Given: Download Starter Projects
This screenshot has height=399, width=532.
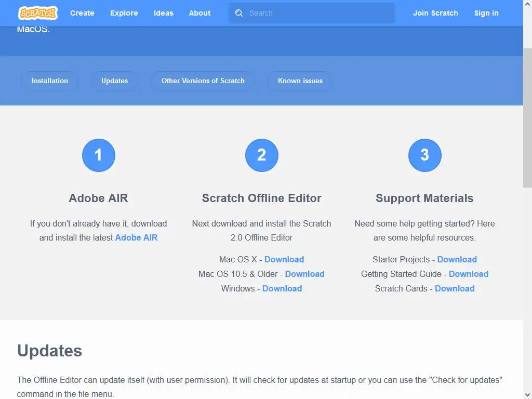Looking at the screenshot, I should [457, 260].
